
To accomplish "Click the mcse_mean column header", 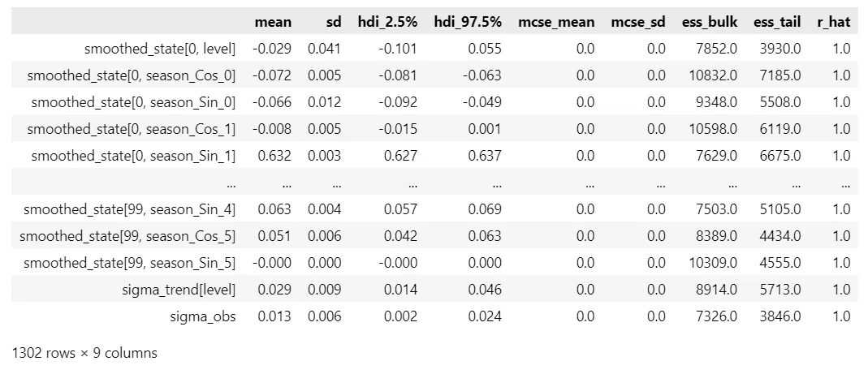I will coord(556,23).
